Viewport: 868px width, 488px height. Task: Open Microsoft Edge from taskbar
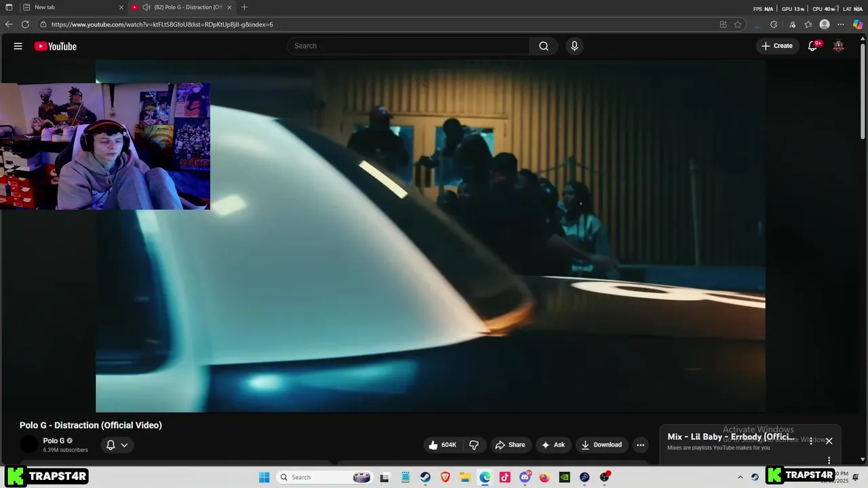click(x=485, y=477)
